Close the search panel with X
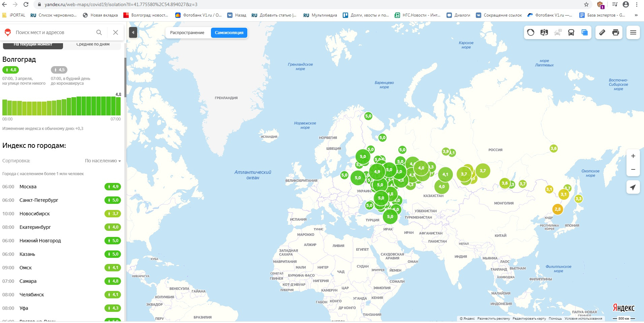 click(x=116, y=32)
